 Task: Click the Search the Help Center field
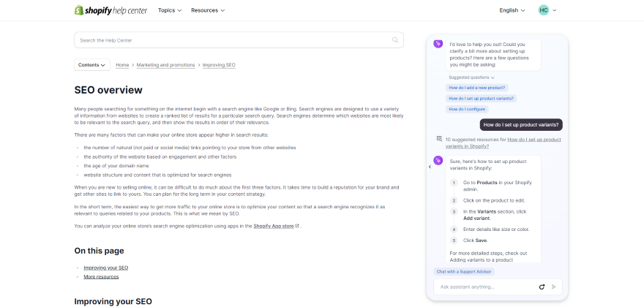(239, 40)
